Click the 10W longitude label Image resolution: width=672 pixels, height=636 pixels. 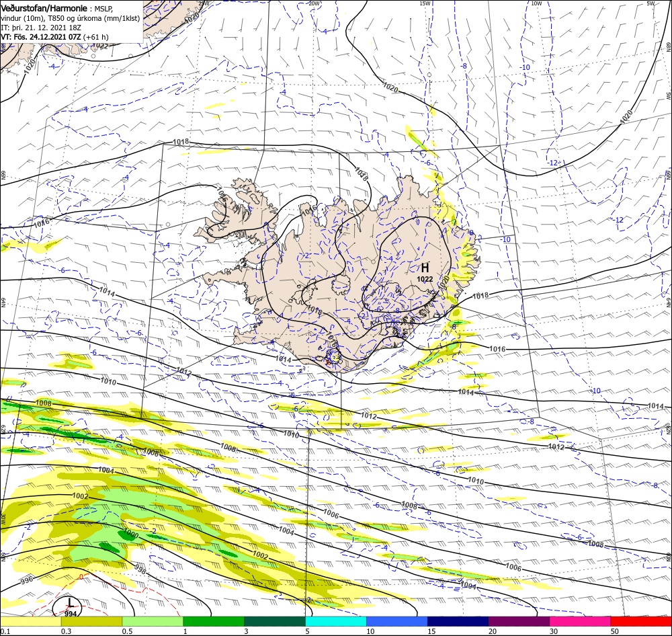pyautogui.click(x=536, y=3)
